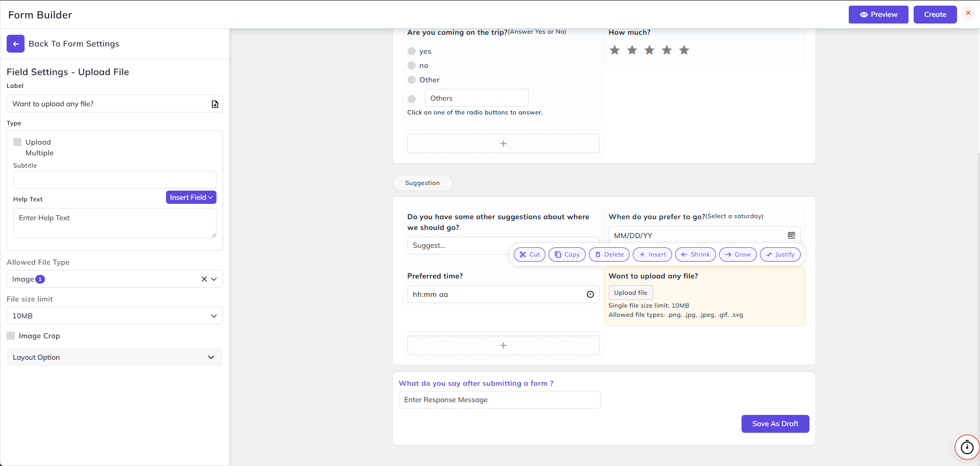Click Enter Response Message input
The height and width of the screenshot is (466, 980).
pyautogui.click(x=500, y=400)
